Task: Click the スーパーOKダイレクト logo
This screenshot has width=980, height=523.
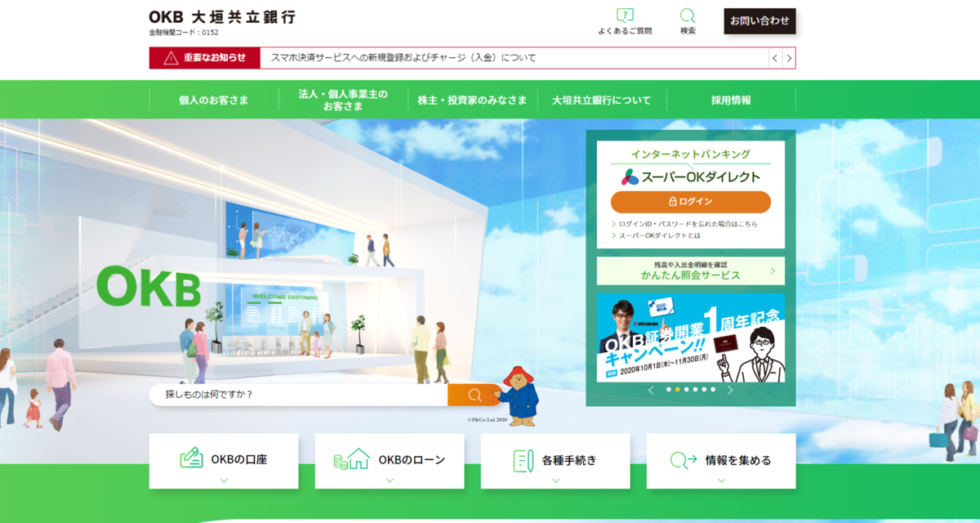Action: (691, 177)
